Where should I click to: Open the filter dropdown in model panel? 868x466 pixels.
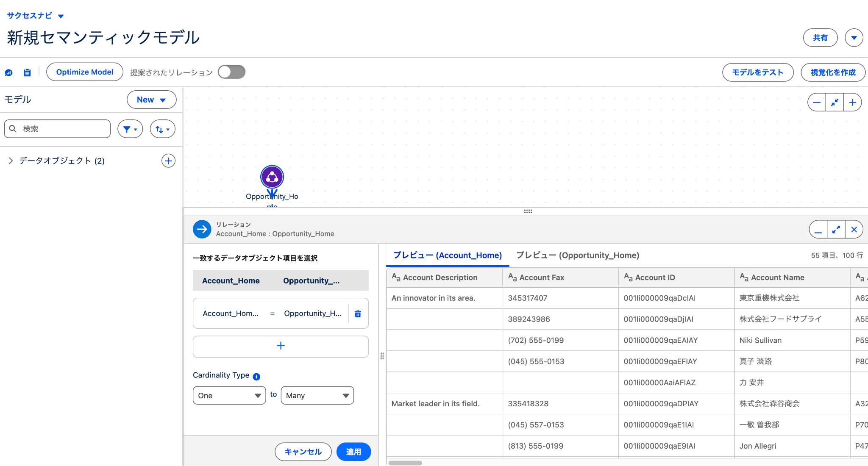click(x=130, y=129)
